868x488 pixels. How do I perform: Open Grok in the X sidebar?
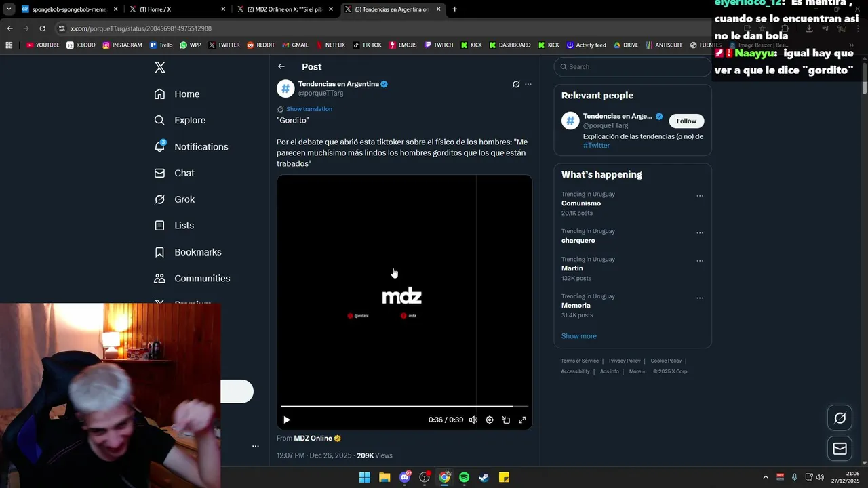(x=174, y=199)
